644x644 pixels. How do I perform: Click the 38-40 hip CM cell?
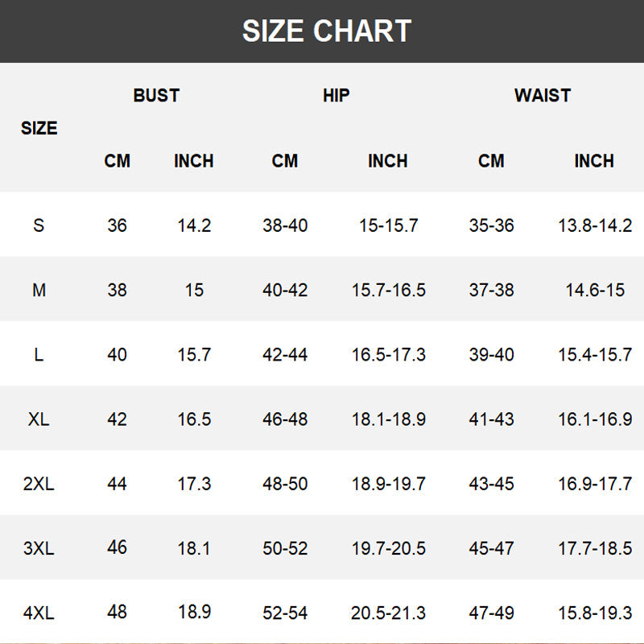point(285,225)
